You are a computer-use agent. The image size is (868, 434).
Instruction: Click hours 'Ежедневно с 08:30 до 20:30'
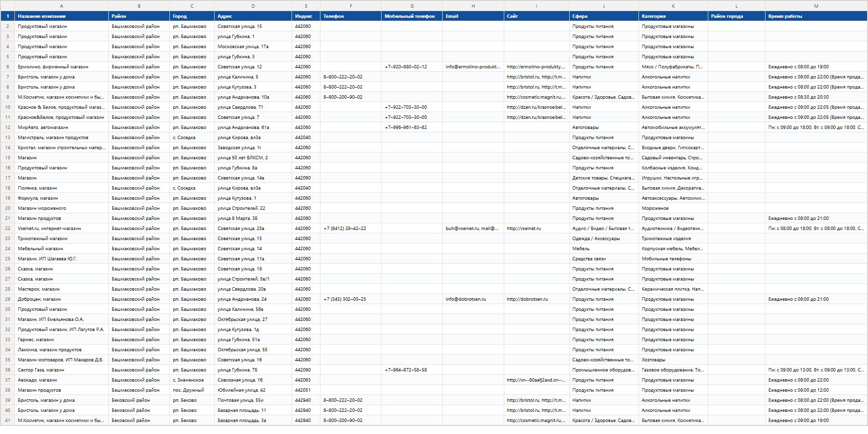pos(816,97)
